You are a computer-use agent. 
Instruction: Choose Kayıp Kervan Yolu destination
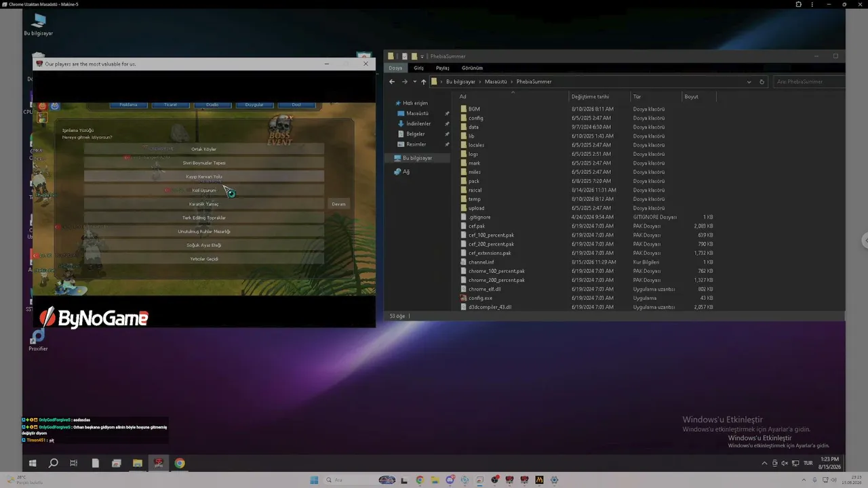click(204, 176)
